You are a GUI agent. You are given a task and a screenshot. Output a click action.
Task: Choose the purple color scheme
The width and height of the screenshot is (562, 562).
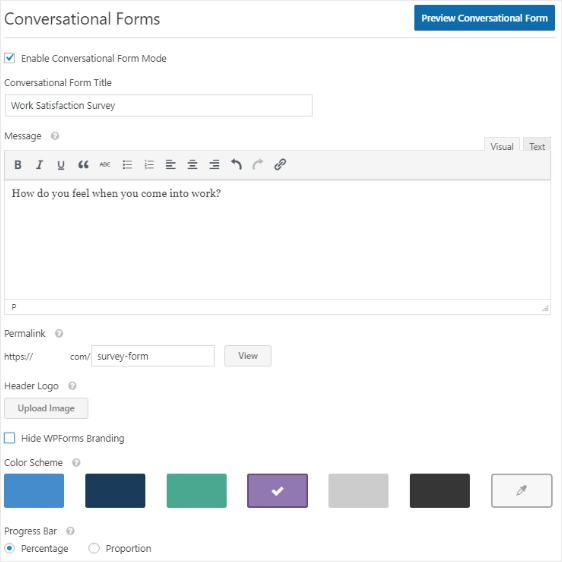pyautogui.click(x=277, y=491)
